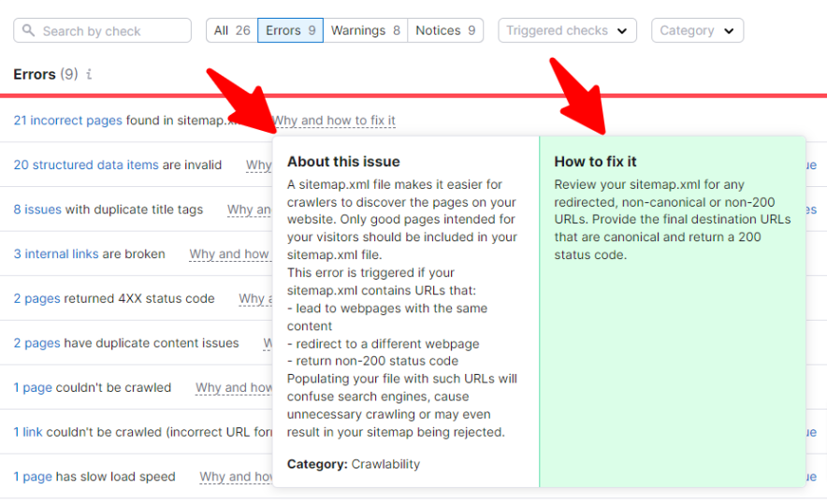Open the 3 internal links broken link
This screenshot has width=827, height=504.
pos(56,254)
